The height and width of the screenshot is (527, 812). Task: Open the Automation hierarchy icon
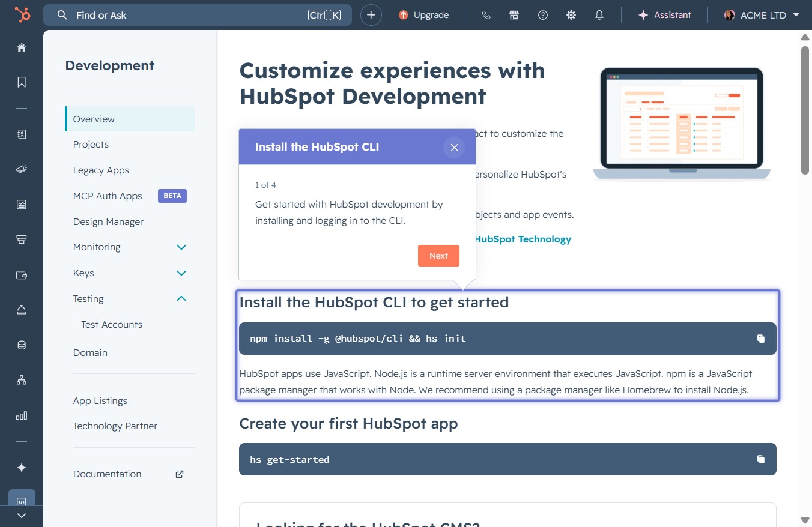[x=22, y=380]
